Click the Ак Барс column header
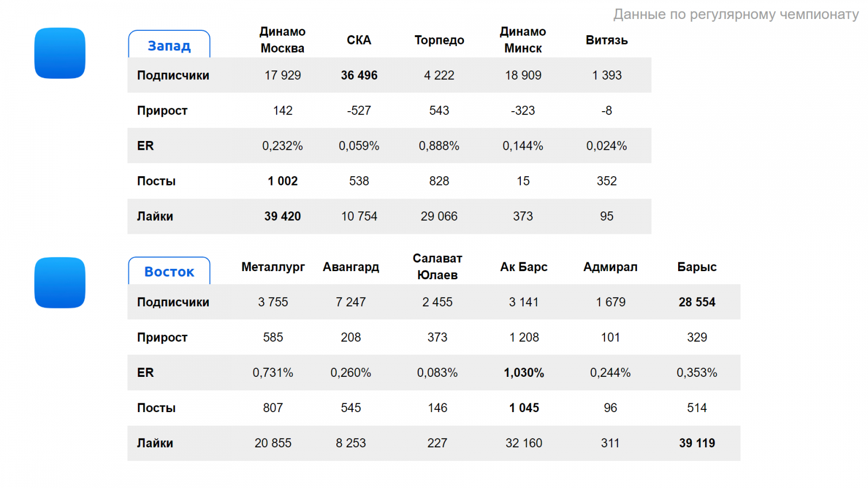 click(x=524, y=267)
